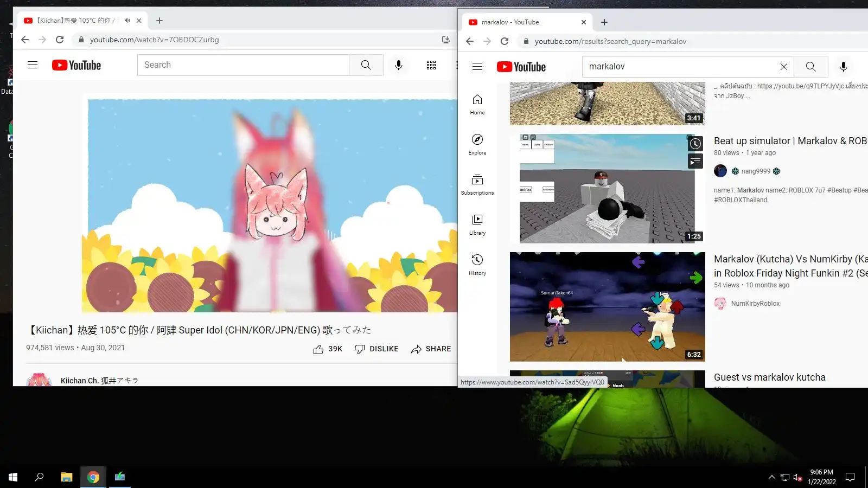Open the Windows notification center
868x488 pixels.
point(850,477)
